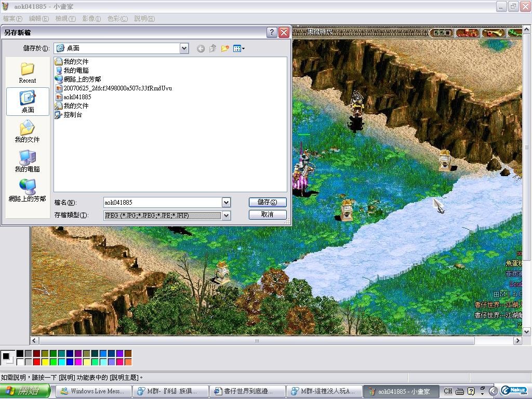Screen dimensions: 532x399
Task: Open the 說明(H) menu
Action: click(x=144, y=19)
